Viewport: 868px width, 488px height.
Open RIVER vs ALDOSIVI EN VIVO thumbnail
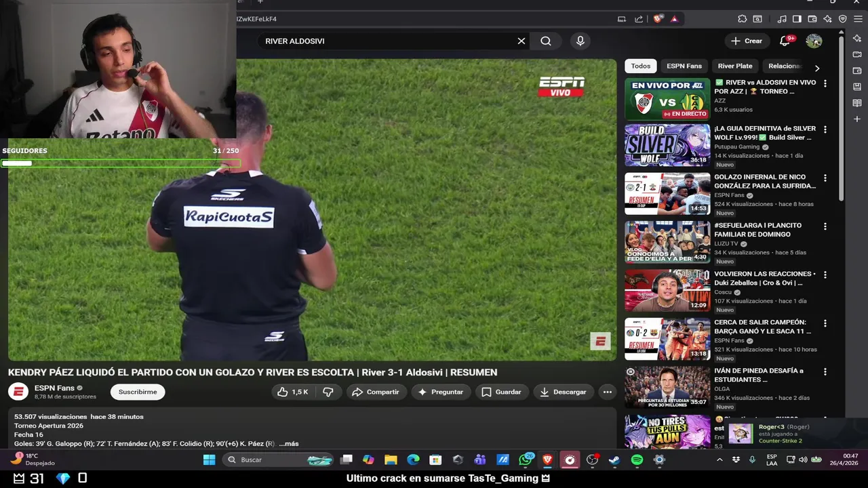(x=667, y=100)
